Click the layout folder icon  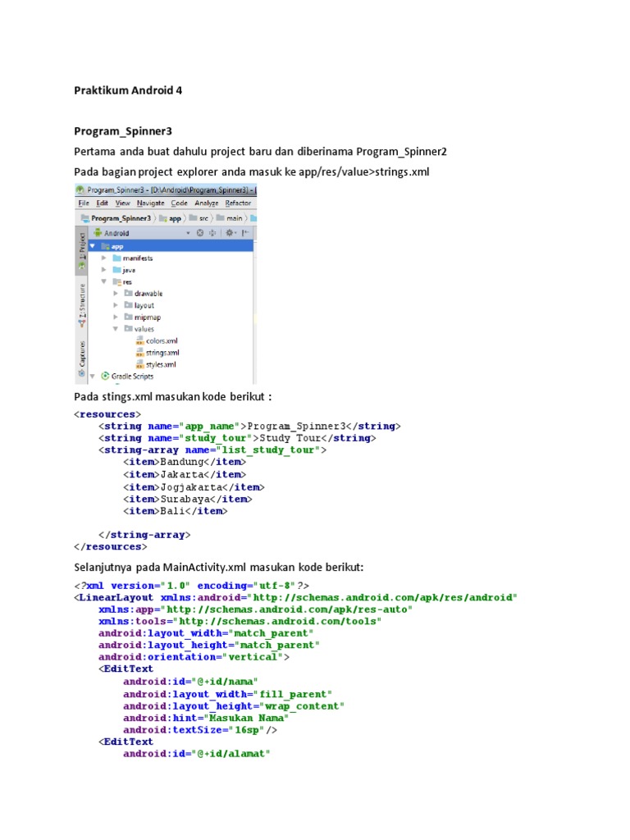129,305
